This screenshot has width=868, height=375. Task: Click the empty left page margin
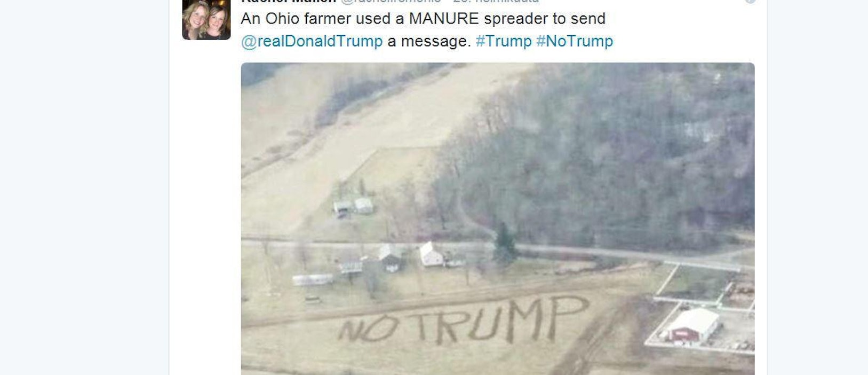pos(84,187)
